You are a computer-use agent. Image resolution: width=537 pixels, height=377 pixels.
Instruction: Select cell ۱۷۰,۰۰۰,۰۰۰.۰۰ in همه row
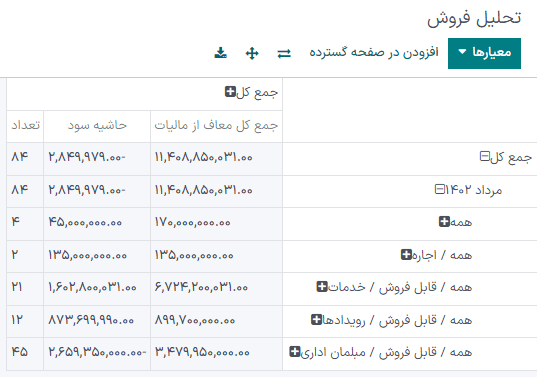(216, 223)
